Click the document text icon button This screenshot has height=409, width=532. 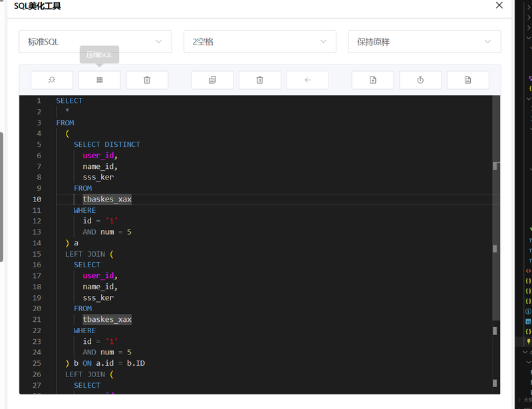[x=468, y=80]
